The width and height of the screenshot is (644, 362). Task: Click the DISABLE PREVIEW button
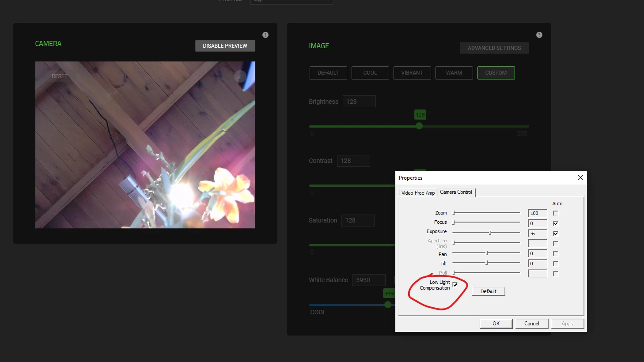coord(225,46)
